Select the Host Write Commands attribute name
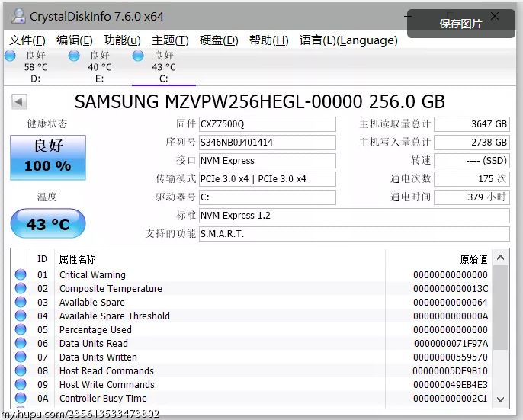Viewport: 523px width, 420px height. coord(107,384)
